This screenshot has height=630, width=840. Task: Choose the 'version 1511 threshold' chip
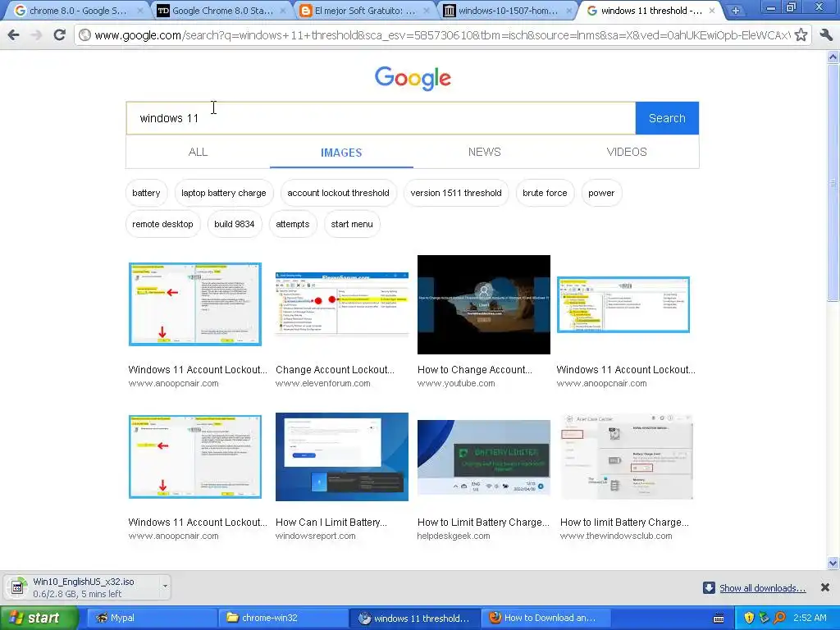[456, 193]
